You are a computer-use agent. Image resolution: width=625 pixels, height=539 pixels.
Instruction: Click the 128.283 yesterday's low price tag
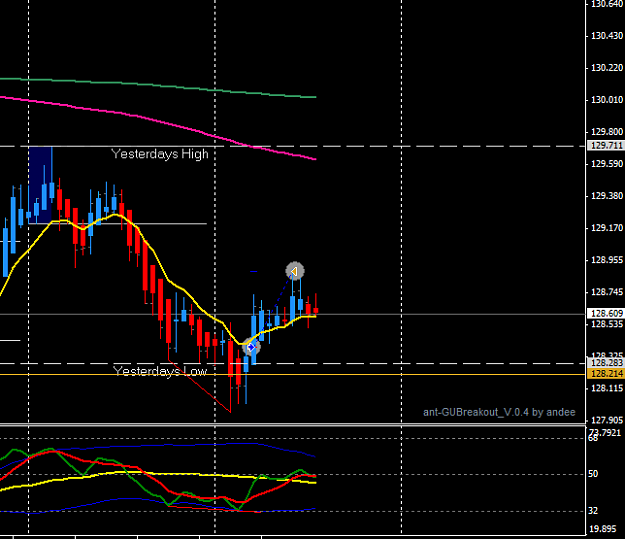[606, 363]
